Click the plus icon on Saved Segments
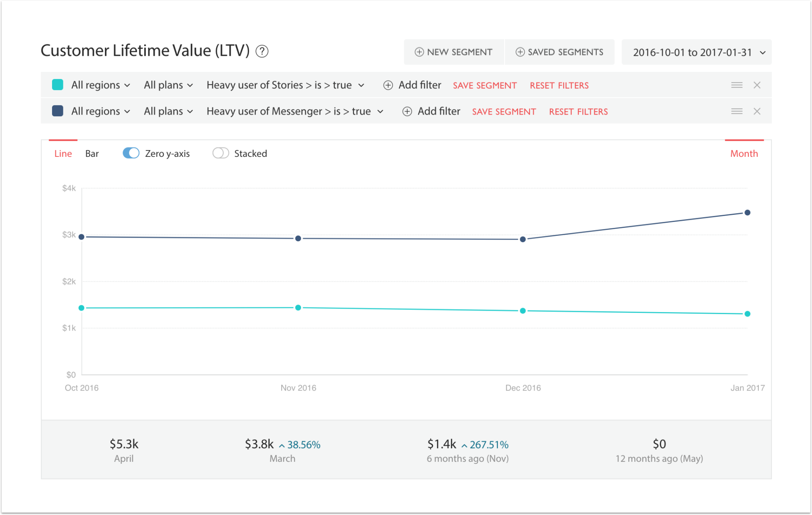 pos(520,52)
